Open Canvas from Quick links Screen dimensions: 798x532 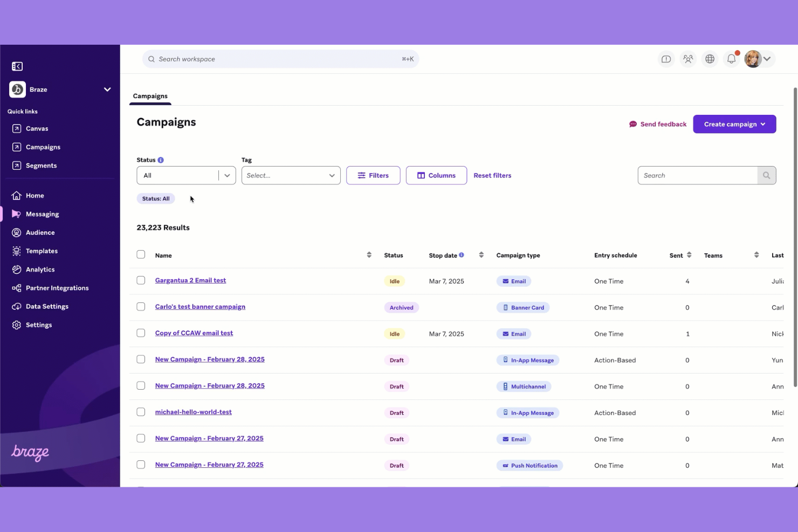tap(37, 128)
